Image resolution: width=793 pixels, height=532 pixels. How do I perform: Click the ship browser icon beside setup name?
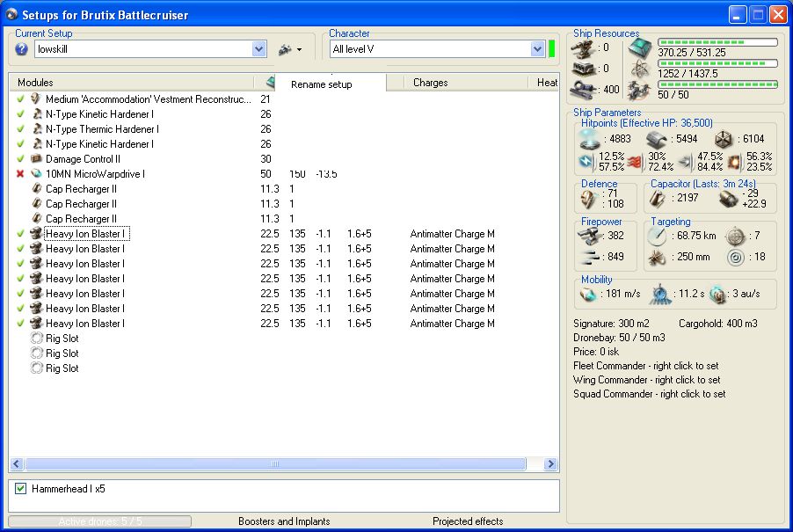[x=285, y=49]
